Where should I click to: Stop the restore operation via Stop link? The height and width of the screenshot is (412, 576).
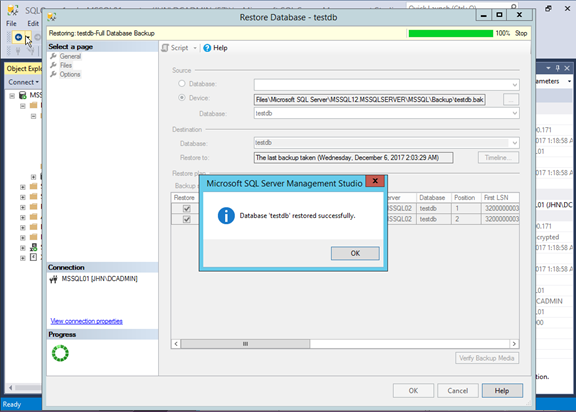(521, 33)
